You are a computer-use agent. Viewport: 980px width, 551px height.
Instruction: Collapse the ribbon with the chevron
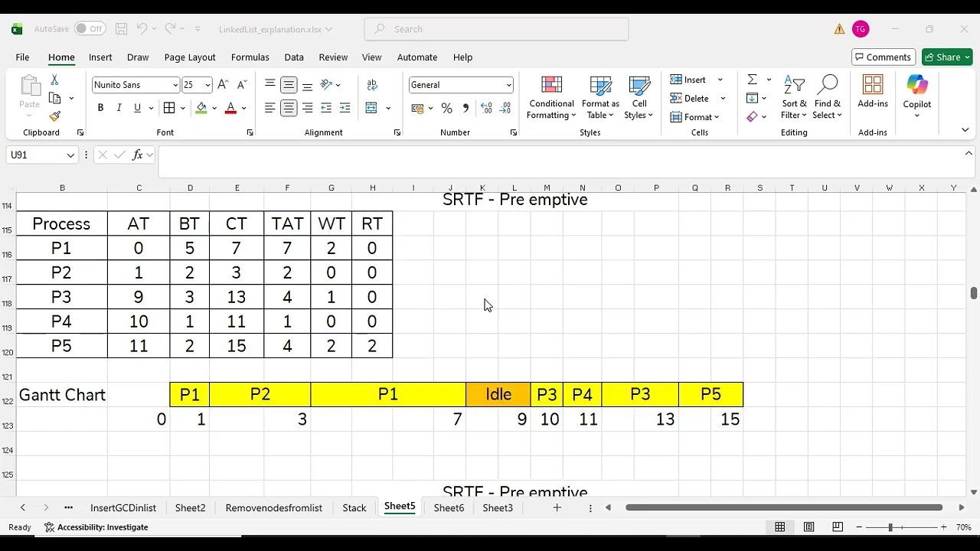coord(965,130)
